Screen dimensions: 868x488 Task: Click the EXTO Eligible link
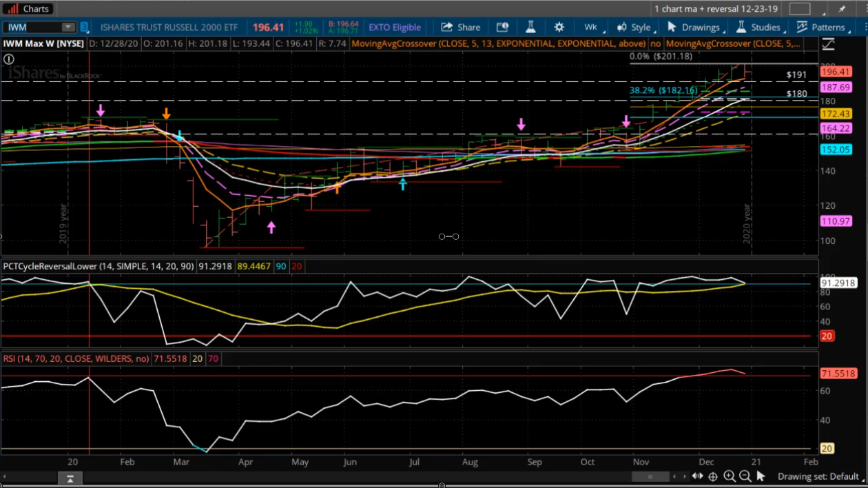395,28
